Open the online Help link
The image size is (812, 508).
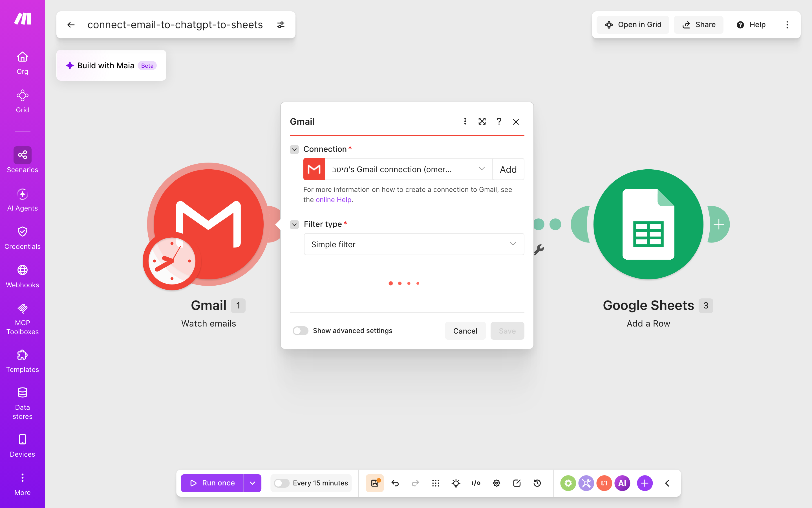click(333, 200)
